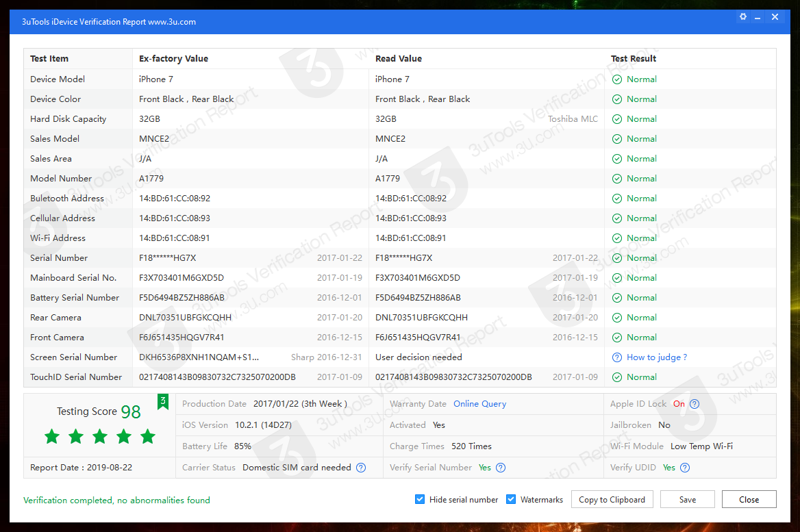Image resolution: width=800 pixels, height=532 pixels.
Task: Select the ex-factory Wi-Fi address 14:BD:61:CC:08:91
Action: pos(175,238)
